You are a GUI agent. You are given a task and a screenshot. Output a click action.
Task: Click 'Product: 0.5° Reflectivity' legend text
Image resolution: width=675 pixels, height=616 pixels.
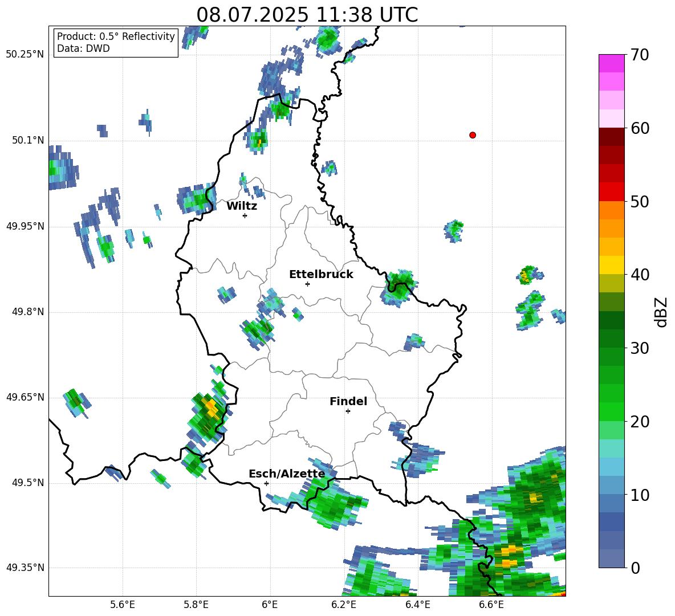(x=116, y=36)
